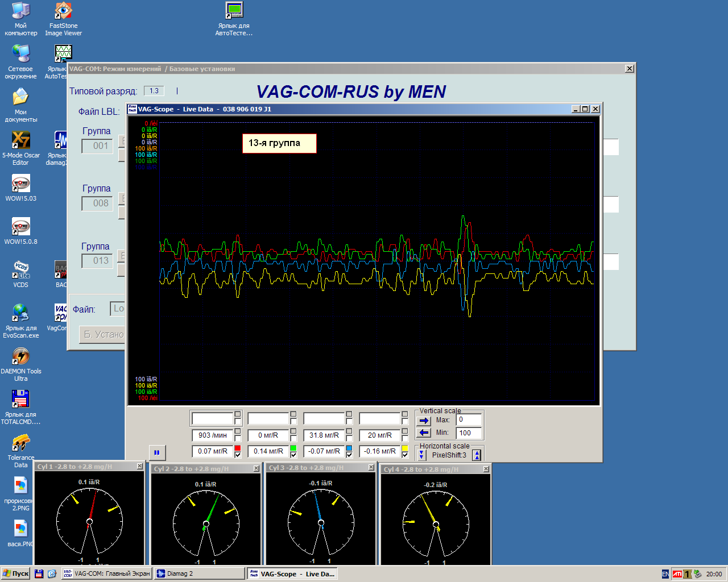Viewport: 728px width, 582px height.
Task: Click the Cyl 1 gauge dial
Action: tap(89, 521)
